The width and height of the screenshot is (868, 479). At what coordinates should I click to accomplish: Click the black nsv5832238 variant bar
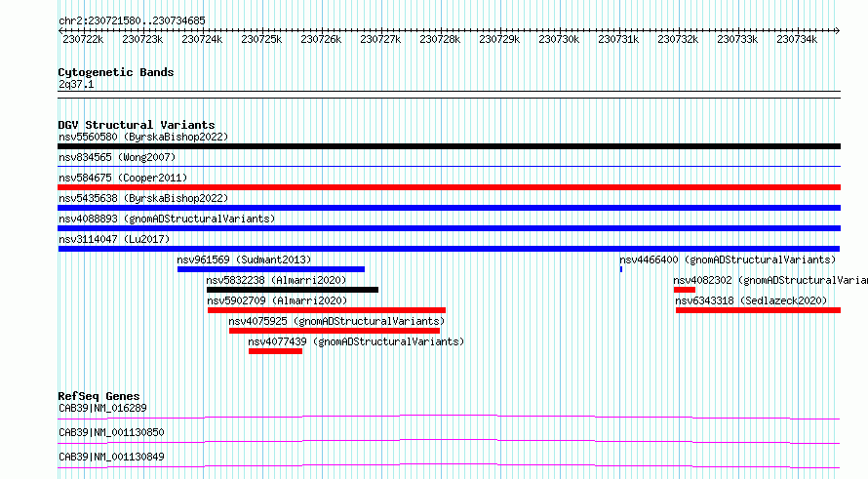293,290
